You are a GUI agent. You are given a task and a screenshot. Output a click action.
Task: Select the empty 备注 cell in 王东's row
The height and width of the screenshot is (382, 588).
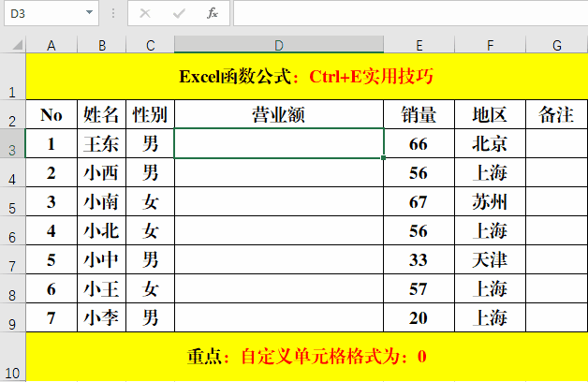point(557,143)
